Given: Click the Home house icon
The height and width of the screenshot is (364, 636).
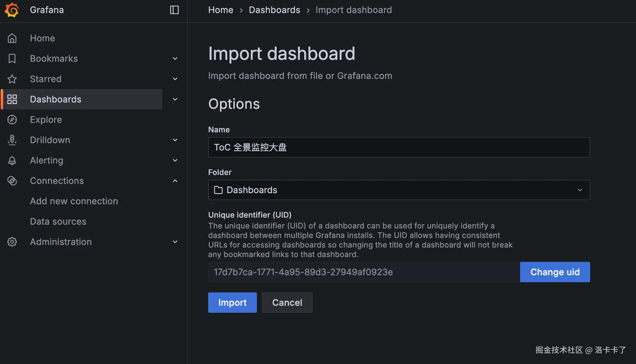Looking at the screenshot, I should click(12, 38).
